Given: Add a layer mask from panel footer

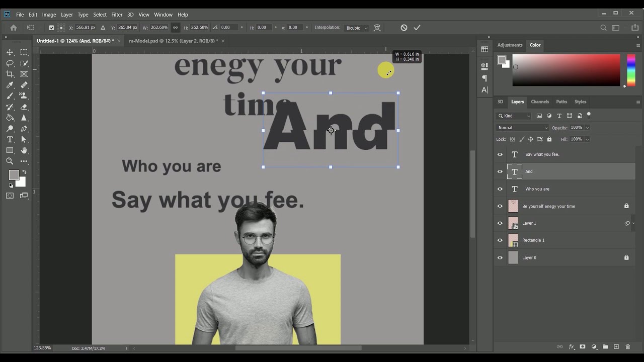Looking at the screenshot, I should pyautogui.click(x=583, y=347).
